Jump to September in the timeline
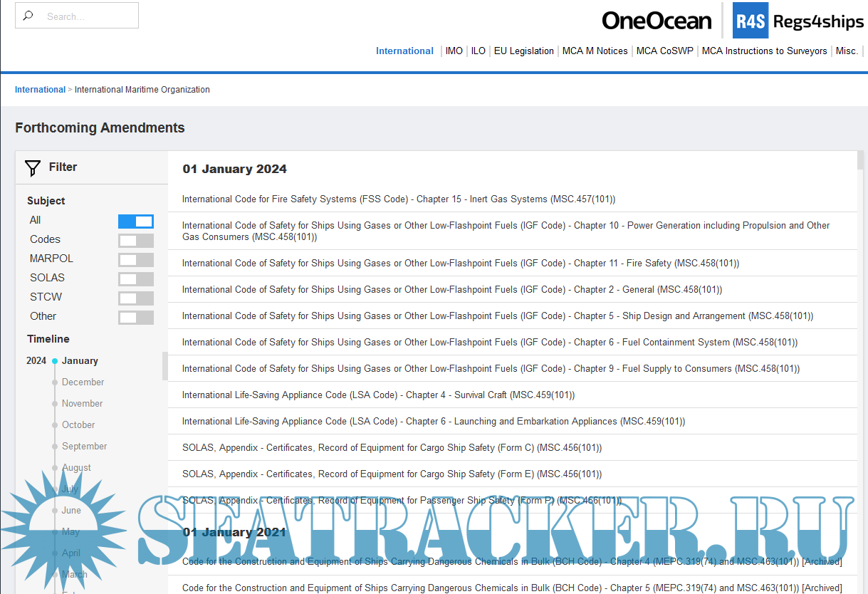868x594 pixels. [84, 447]
